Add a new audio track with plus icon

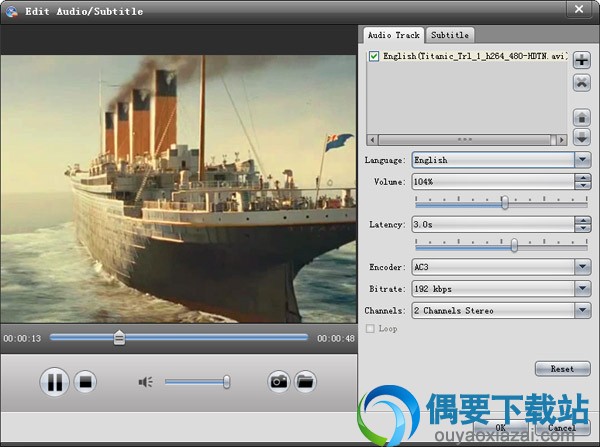pos(582,60)
